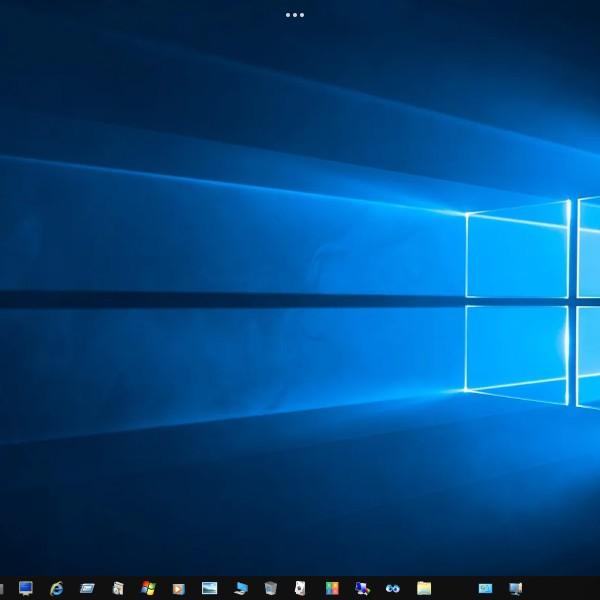
Task: Click the playing card game icon
Action: pyautogui.click(x=300, y=588)
